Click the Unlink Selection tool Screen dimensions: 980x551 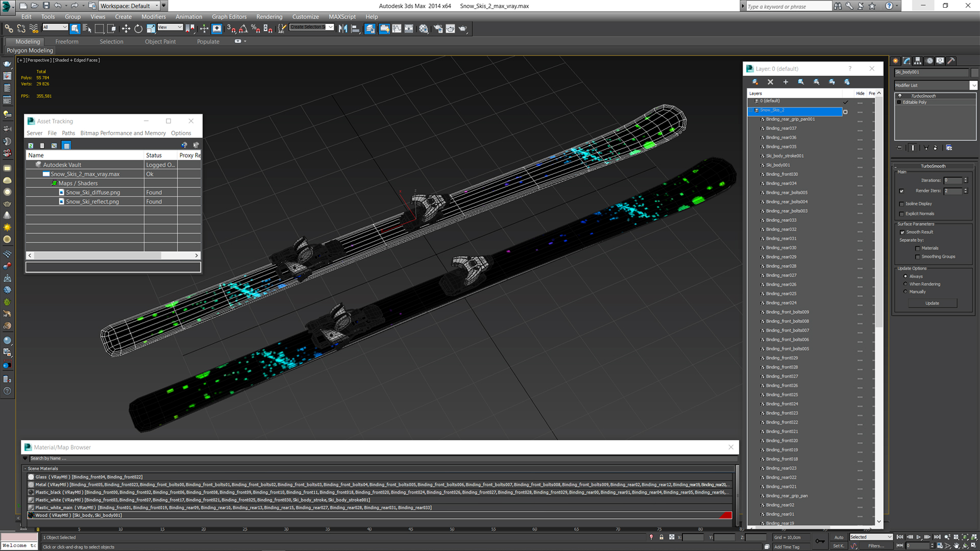21,29
